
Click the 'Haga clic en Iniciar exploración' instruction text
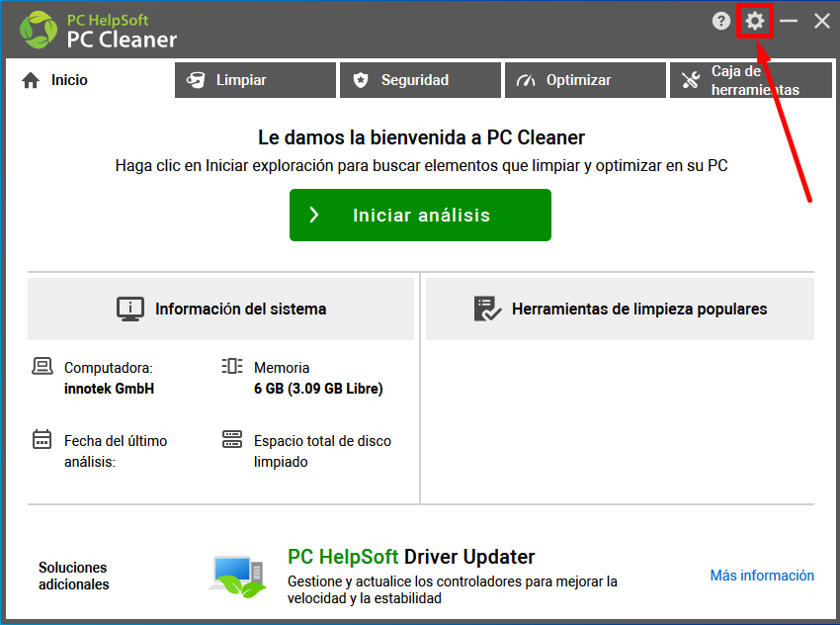421,166
